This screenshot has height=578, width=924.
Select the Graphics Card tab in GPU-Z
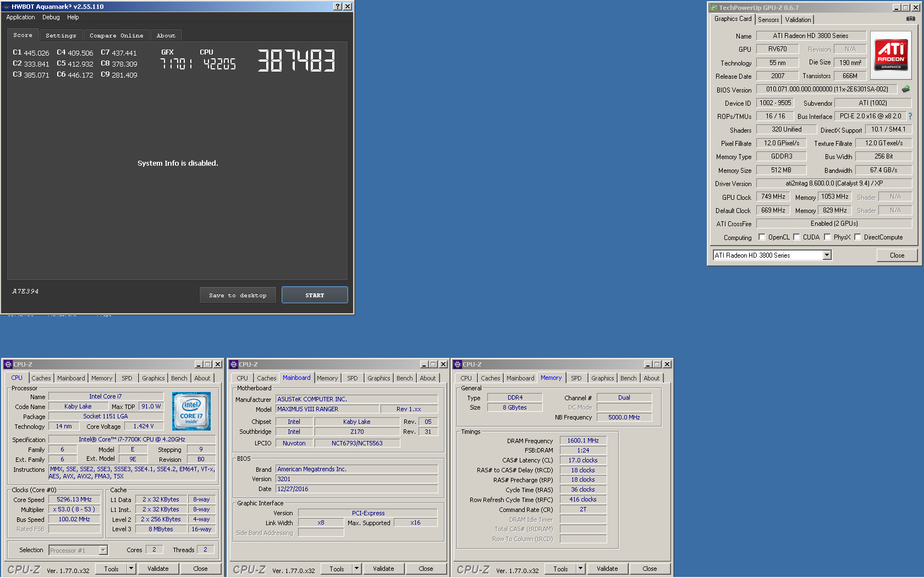[x=733, y=19]
